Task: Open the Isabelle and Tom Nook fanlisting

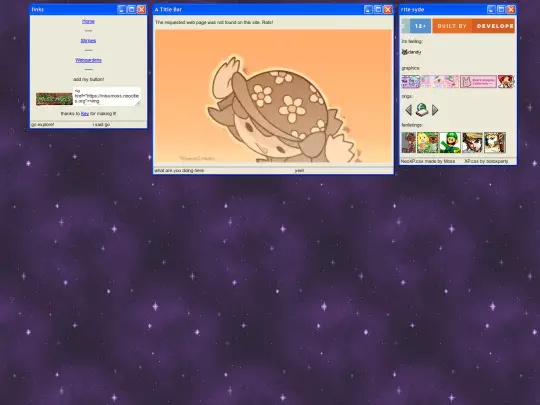Action: [x=428, y=143]
